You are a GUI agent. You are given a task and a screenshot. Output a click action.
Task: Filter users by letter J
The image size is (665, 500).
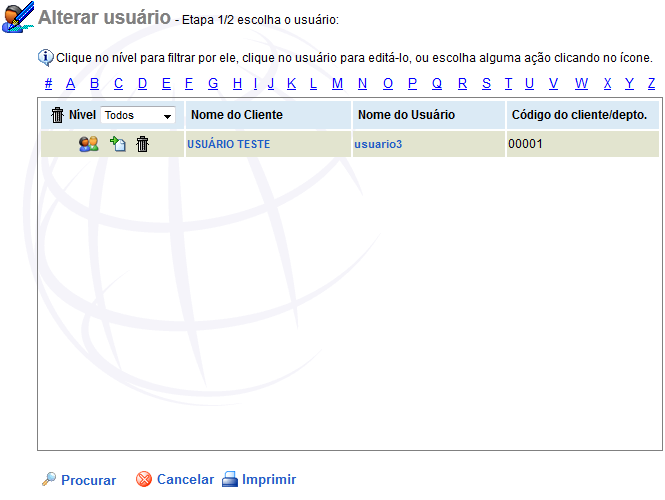271,84
